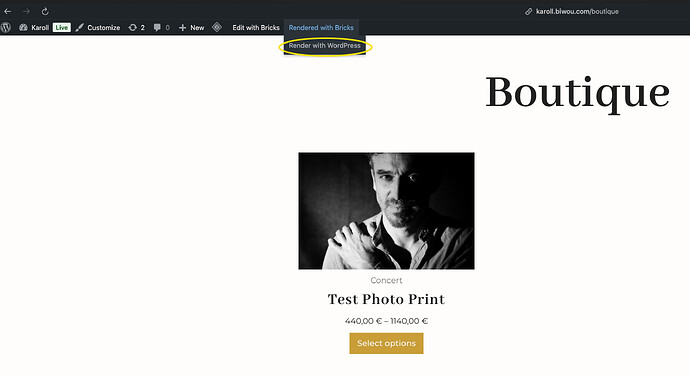Viewport: 690px width, 376px height.
Task: Click the updates circular arrows icon
Action: [132, 27]
